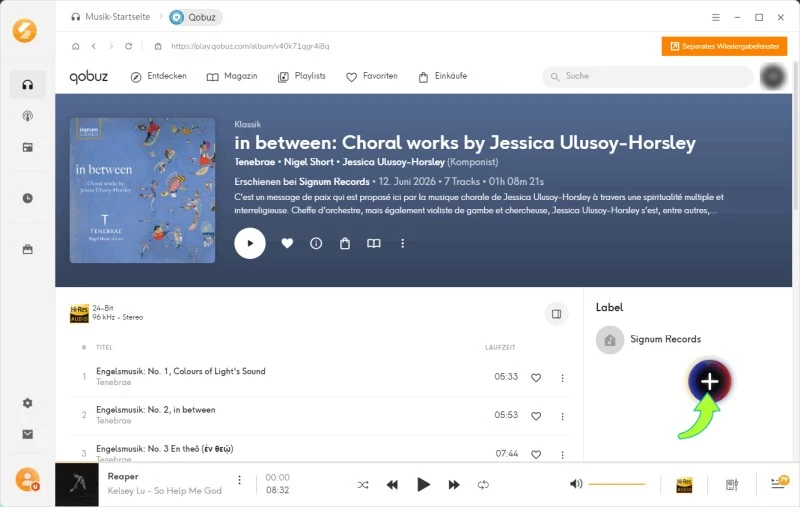Open Musik-Startseite breadcrumb
800x507 pixels.
(x=111, y=17)
